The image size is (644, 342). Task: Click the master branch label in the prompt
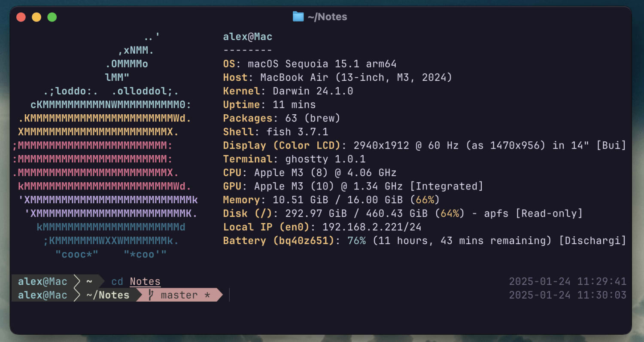click(179, 295)
